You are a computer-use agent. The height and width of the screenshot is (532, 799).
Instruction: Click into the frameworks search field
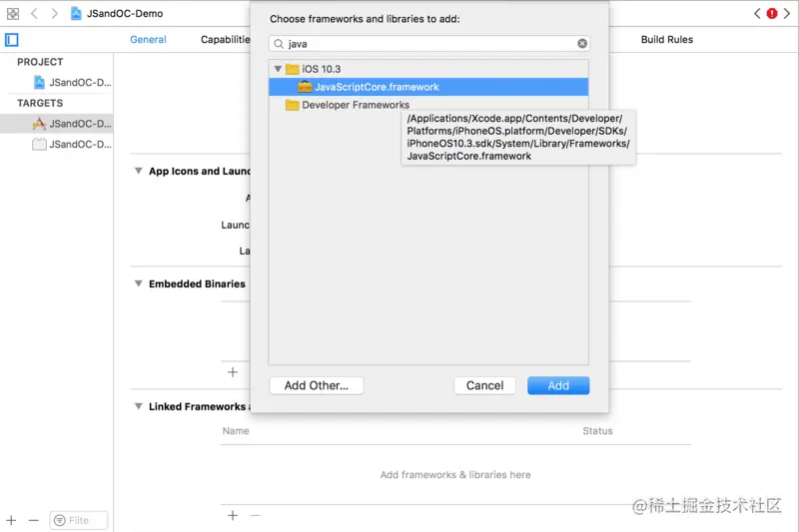pos(429,44)
